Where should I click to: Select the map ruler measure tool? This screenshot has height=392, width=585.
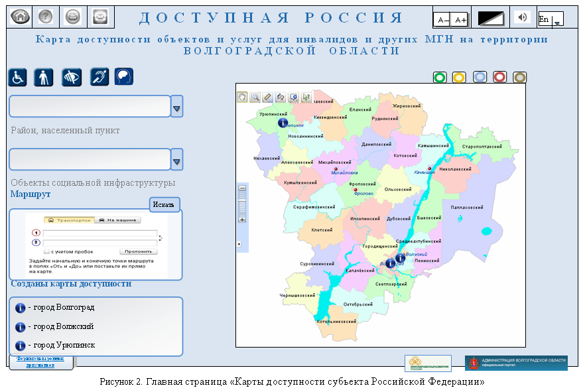pyautogui.click(x=267, y=98)
